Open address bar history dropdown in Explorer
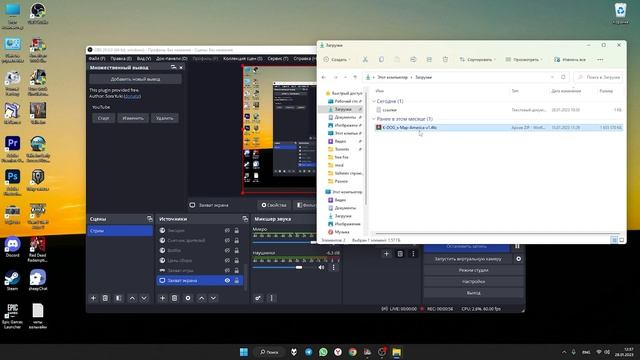 point(552,77)
